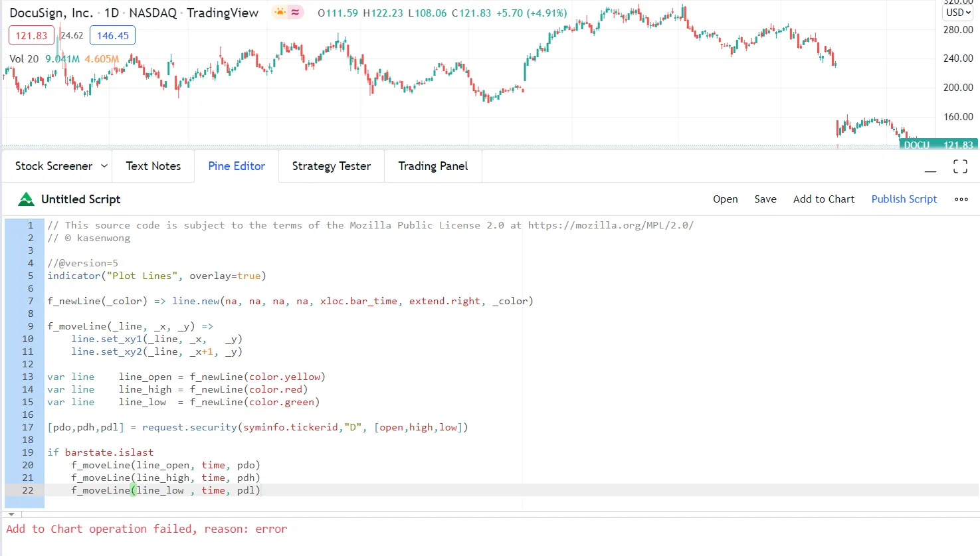
Task: Click the line.set_xy1 code line
Action: [157, 339]
